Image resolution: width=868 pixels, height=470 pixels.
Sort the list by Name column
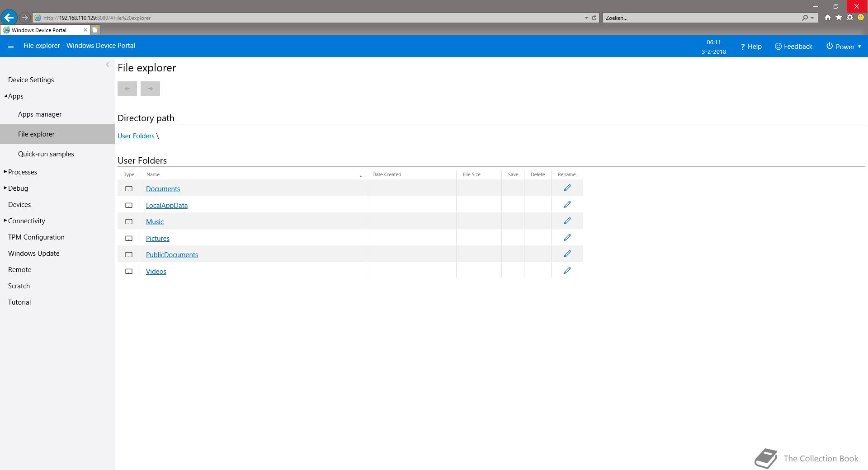click(253, 174)
